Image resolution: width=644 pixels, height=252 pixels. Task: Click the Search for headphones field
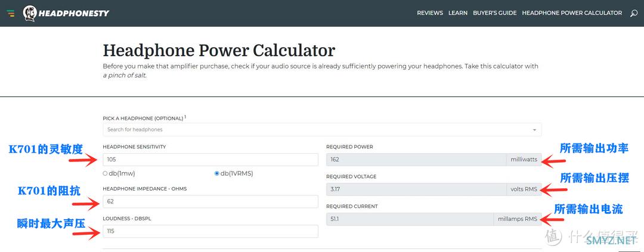[316, 129]
